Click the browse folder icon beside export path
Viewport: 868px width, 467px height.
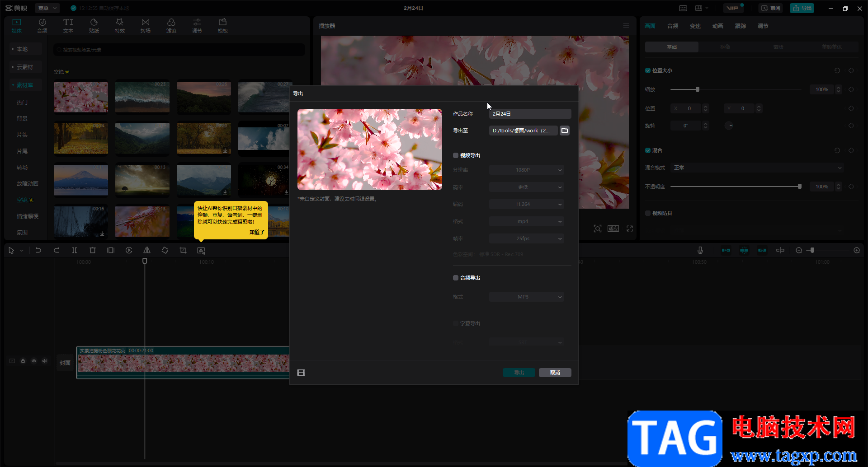565,131
